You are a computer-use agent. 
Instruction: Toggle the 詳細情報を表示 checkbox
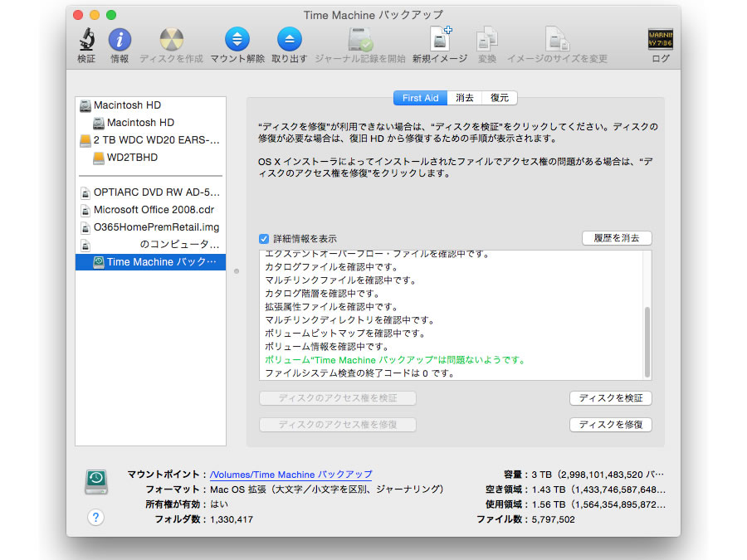pyautogui.click(x=264, y=239)
